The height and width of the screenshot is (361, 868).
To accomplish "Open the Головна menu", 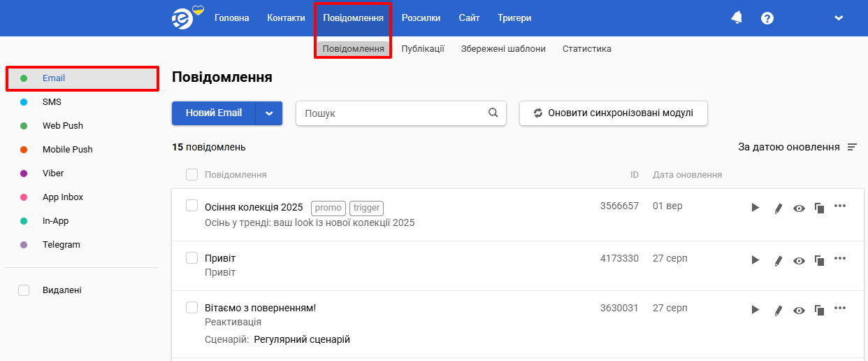I will pos(232,18).
